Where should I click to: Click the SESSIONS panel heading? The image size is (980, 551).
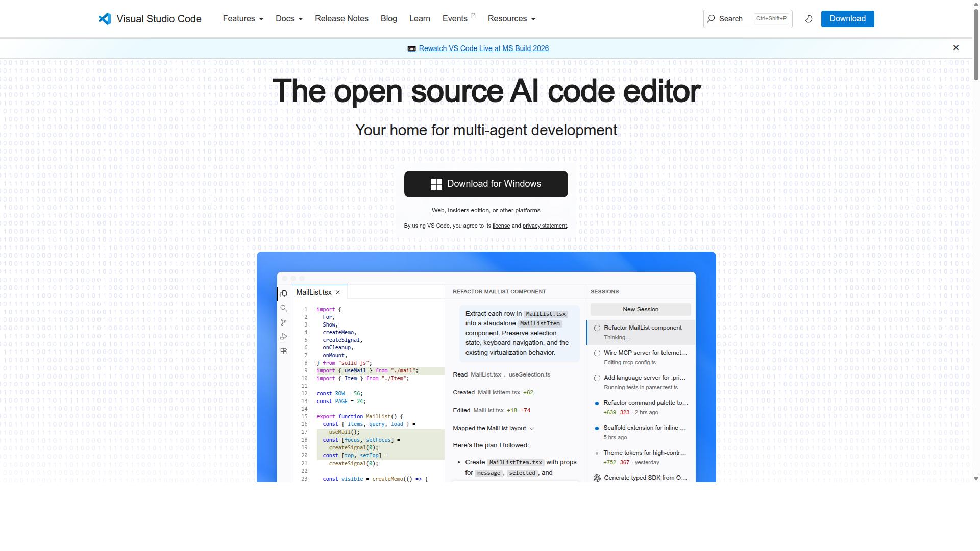604,292
